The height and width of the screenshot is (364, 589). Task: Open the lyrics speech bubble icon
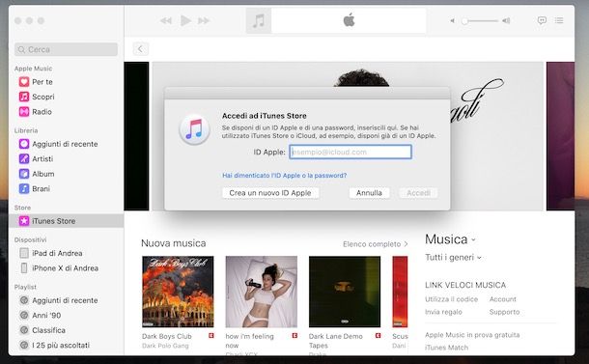tap(542, 20)
